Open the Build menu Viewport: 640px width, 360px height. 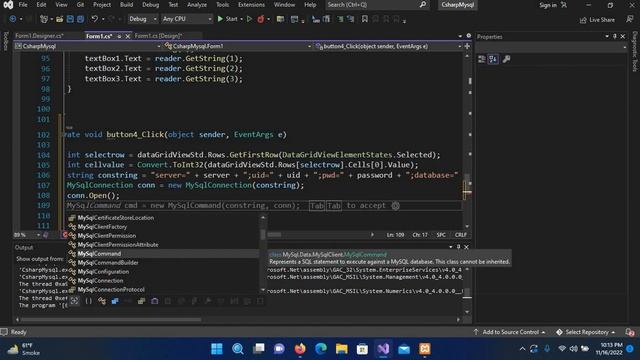pyautogui.click(x=126, y=5)
